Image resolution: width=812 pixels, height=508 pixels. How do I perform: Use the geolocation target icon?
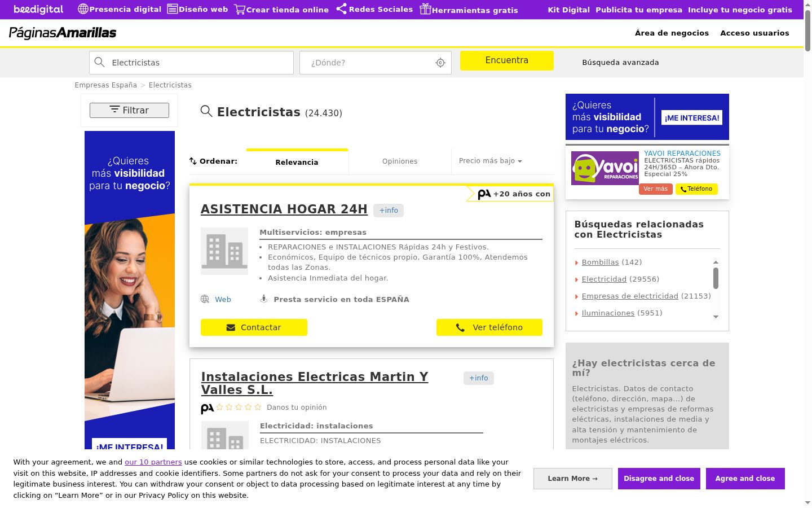(x=440, y=63)
